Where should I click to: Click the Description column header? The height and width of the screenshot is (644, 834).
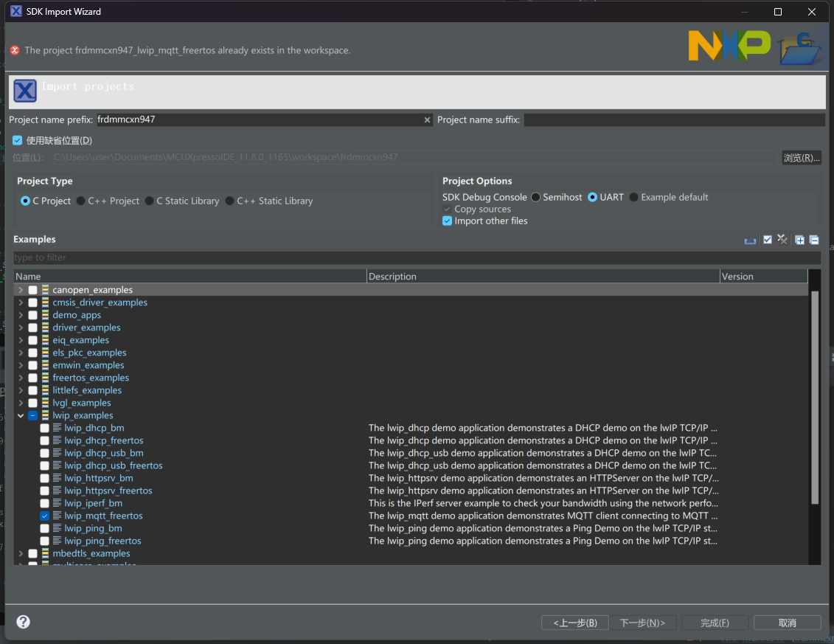(x=543, y=276)
